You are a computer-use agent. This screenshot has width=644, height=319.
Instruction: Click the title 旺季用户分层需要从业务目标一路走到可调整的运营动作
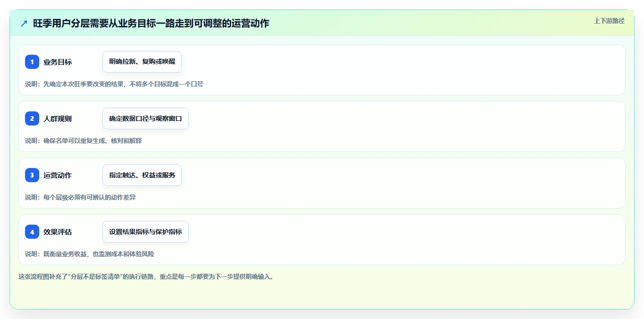point(151,23)
